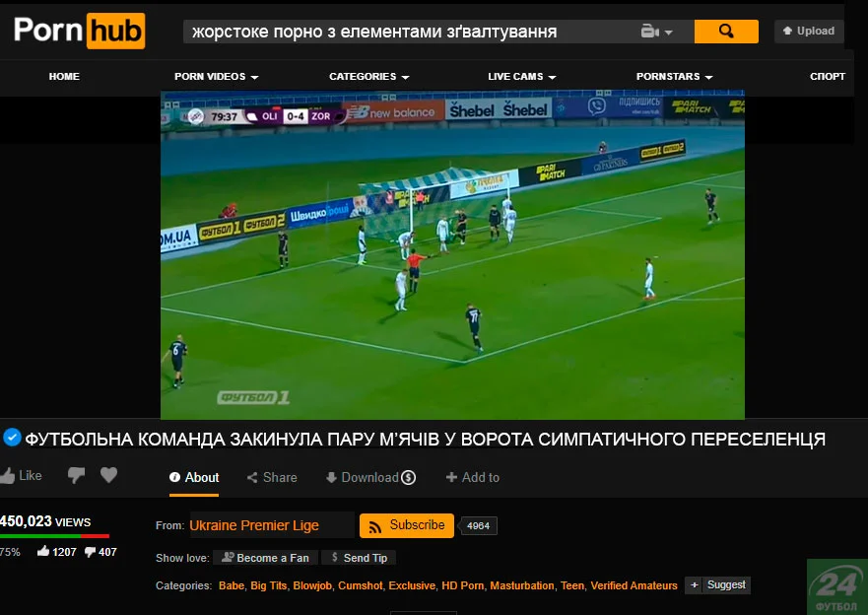Click the site logo in the header
868x615 pixels.
[x=79, y=31]
